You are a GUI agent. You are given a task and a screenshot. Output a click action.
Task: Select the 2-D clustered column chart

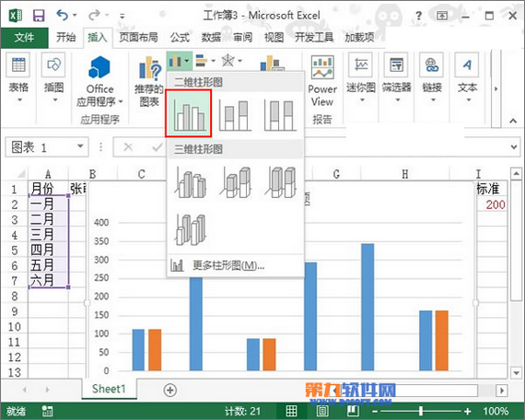(x=189, y=113)
